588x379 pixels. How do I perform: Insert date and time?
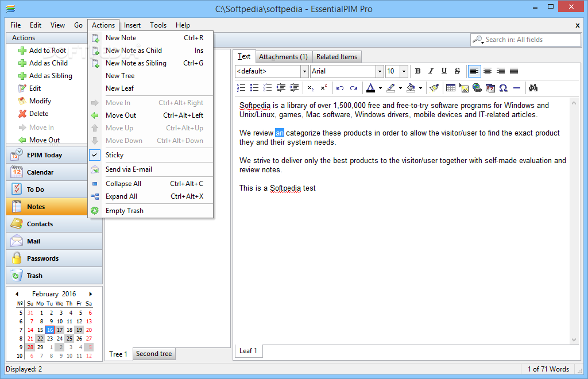coord(490,88)
